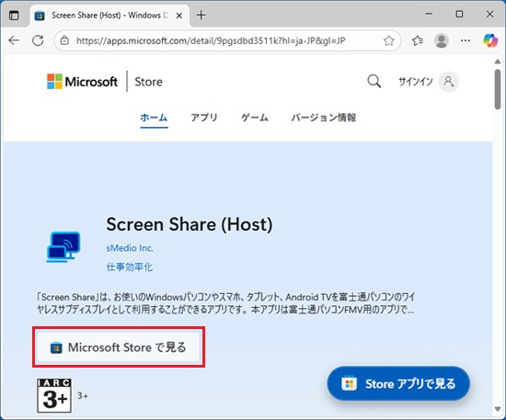This screenshot has height=420, width=506.
Task: Launch the Copilot icon
Action: coord(490,40)
